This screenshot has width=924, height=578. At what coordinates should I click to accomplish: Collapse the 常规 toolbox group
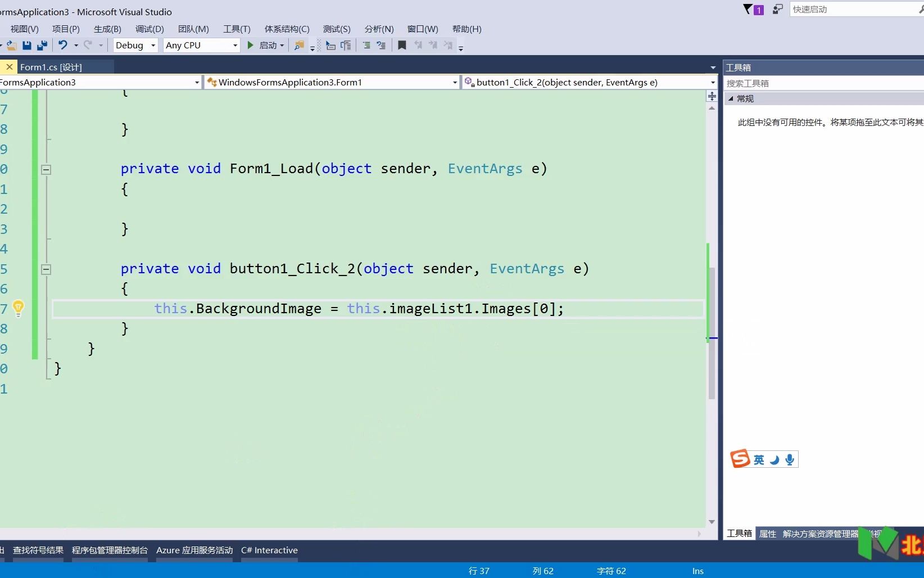coord(731,98)
